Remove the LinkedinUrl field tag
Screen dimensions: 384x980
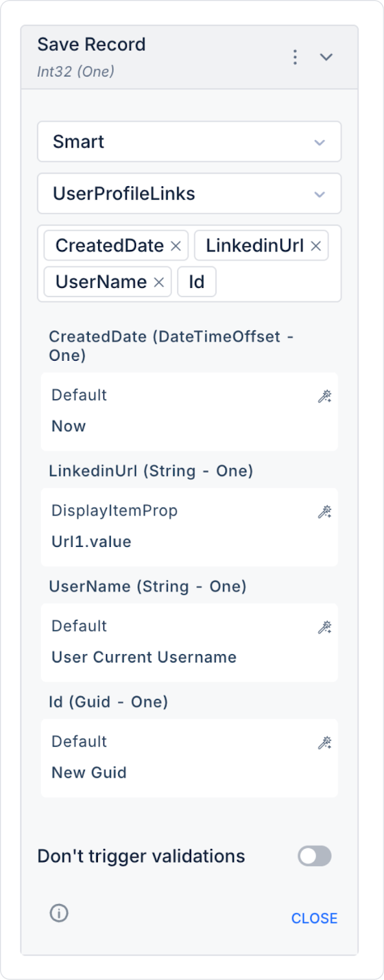(316, 246)
